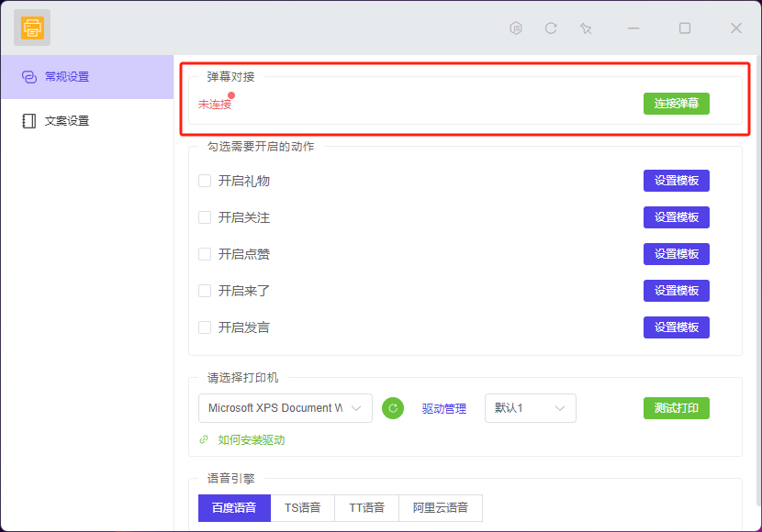This screenshot has height=532, width=762.
Task: Pin the window using the pin icon
Action: coord(586,28)
